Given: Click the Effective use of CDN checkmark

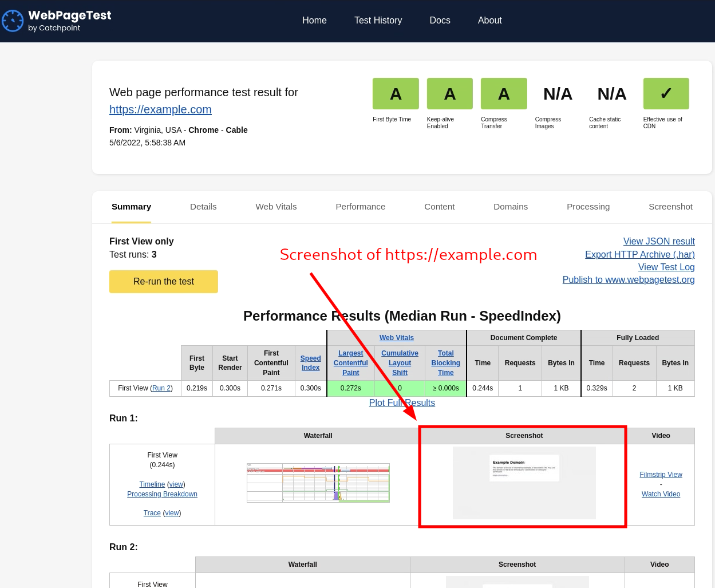Looking at the screenshot, I should point(666,93).
